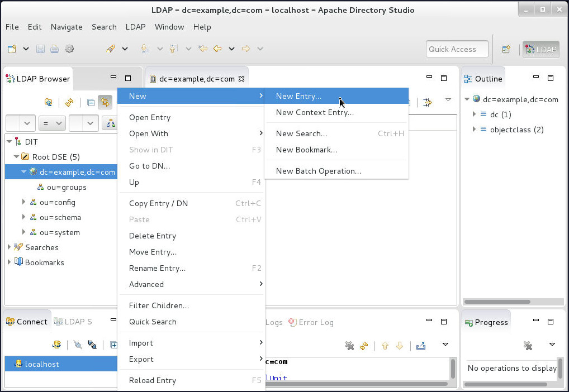Click the editor toolbar arrows icon
The height and width of the screenshot is (392, 569).
point(428,102)
